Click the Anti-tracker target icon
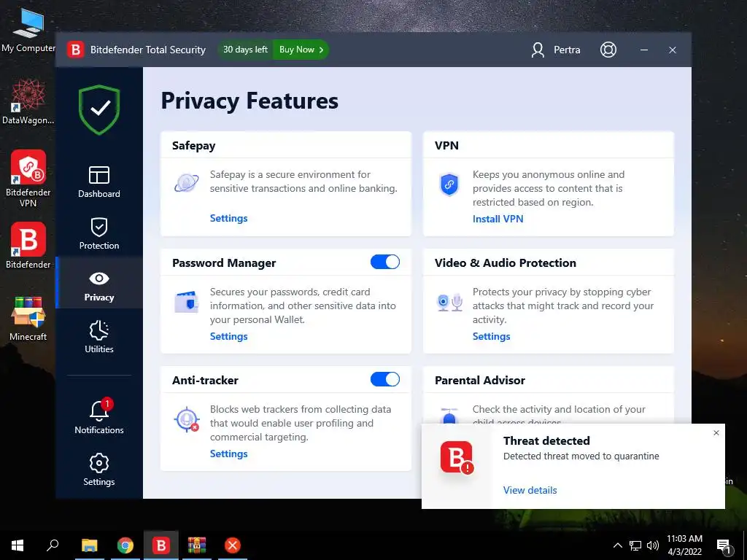The image size is (747, 560). click(x=186, y=419)
